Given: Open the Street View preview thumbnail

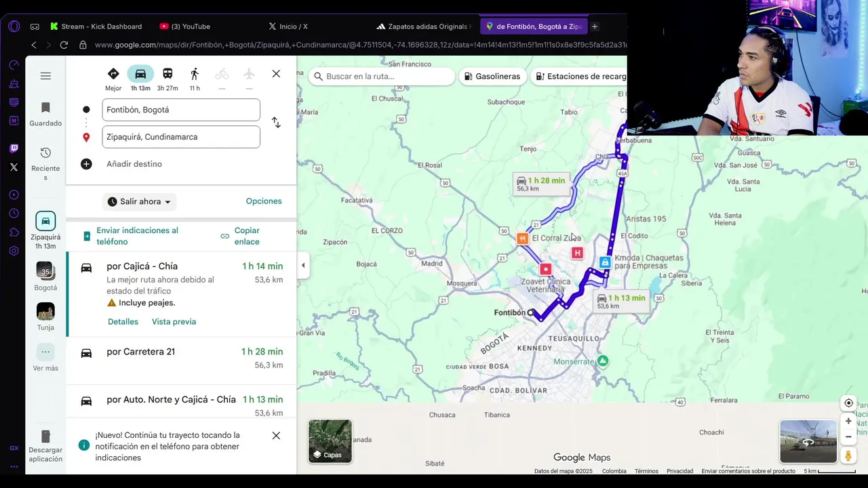Looking at the screenshot, I should 808,441.
